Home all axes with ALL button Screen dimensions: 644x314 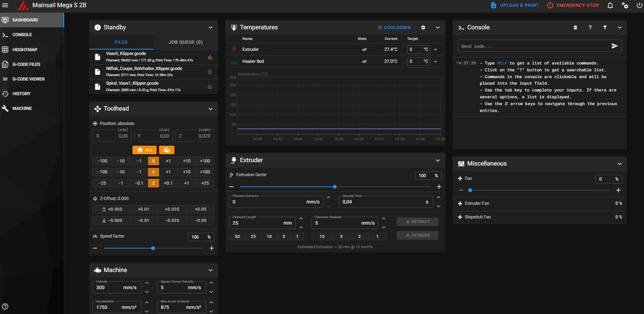145,150
